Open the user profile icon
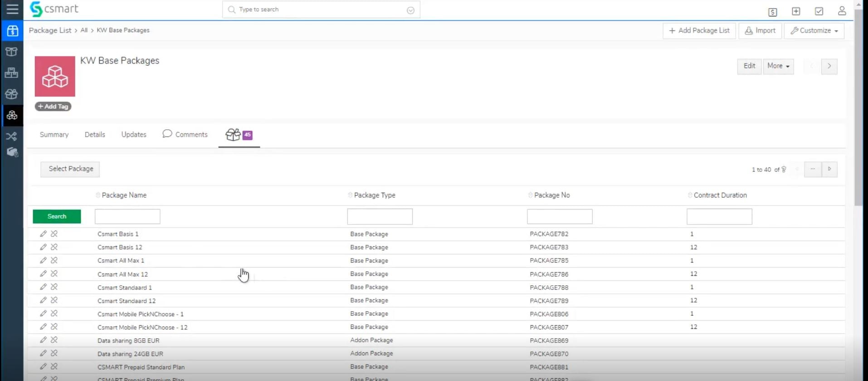 coord(842,11)
